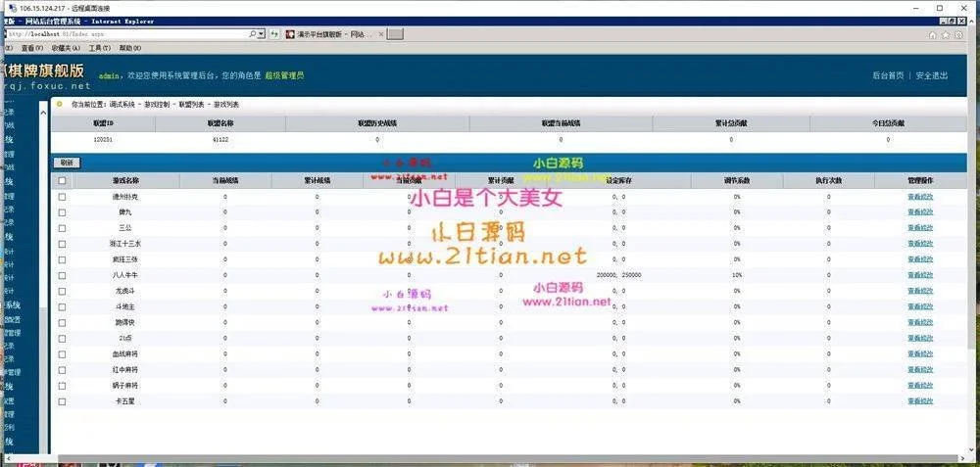The width and height of the screenshot is (980, 467).
Task: Click the refresh icon beside address bar
Action: 274,34
